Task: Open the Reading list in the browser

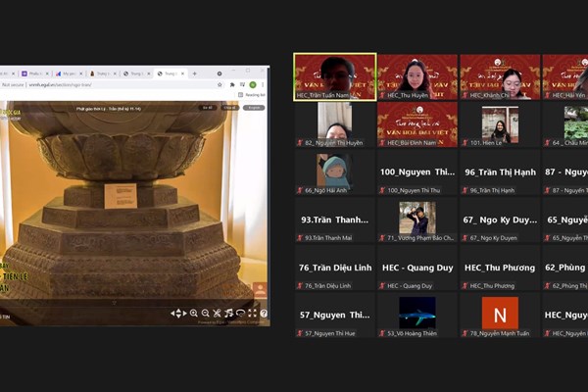Action: 252,95
